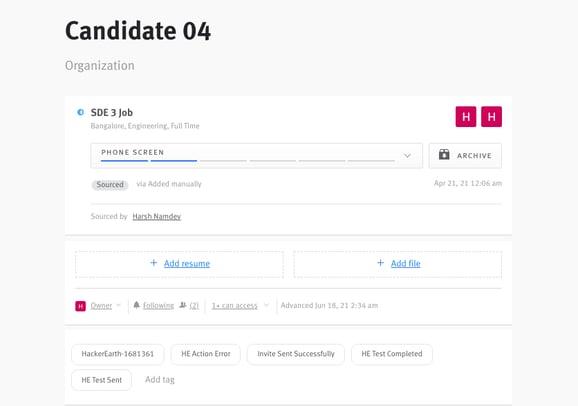
Task: Open the followers count (2) link
Action: [194, 305]
